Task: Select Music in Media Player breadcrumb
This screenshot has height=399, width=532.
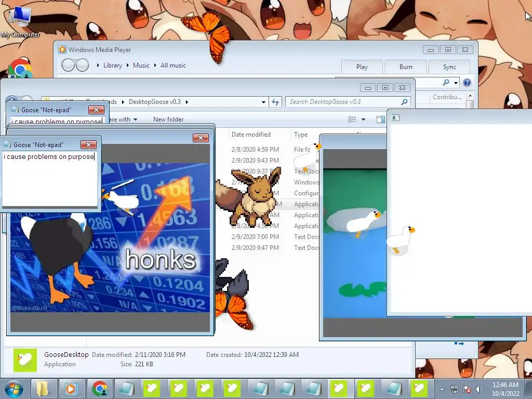Action: (141, 65)
